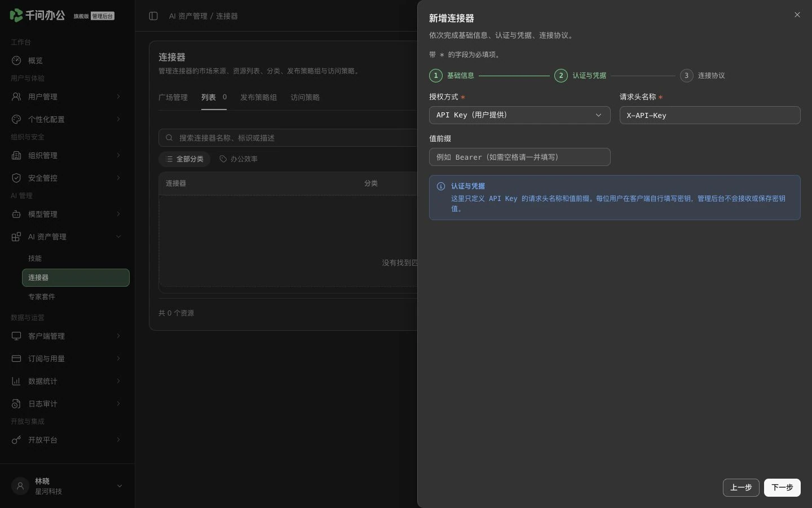Click the 请求头名称 input field
812x508 pixels.
710,115
